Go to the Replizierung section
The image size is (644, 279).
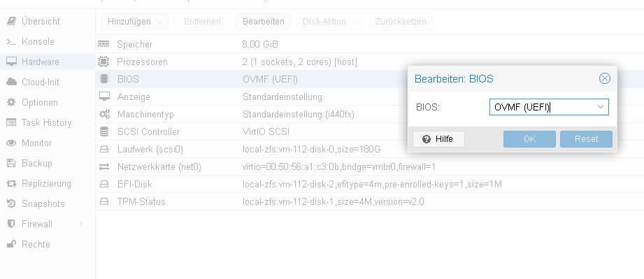point(48,183)
